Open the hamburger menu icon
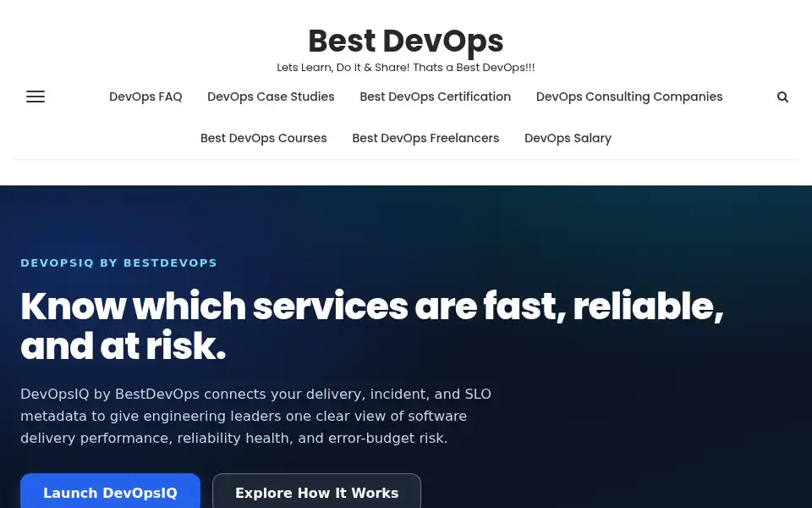This screenshot has width=812, height=508. click(36, 97)
